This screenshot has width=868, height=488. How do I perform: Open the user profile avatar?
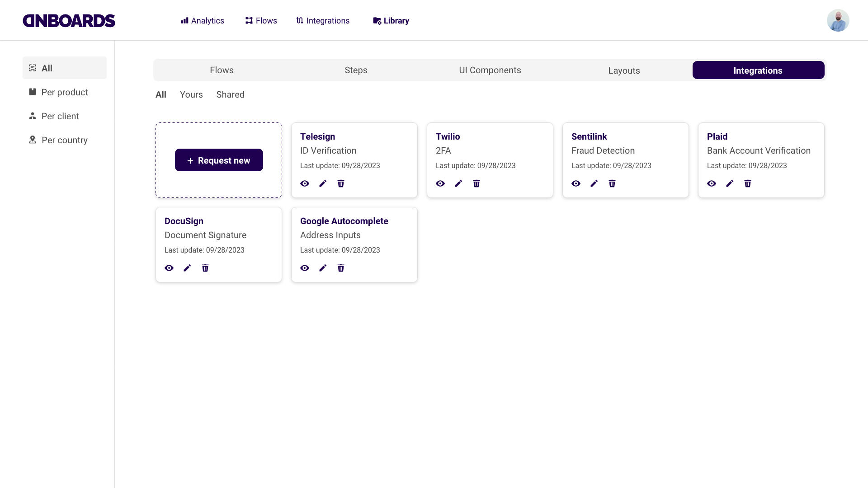click(838, 20)
